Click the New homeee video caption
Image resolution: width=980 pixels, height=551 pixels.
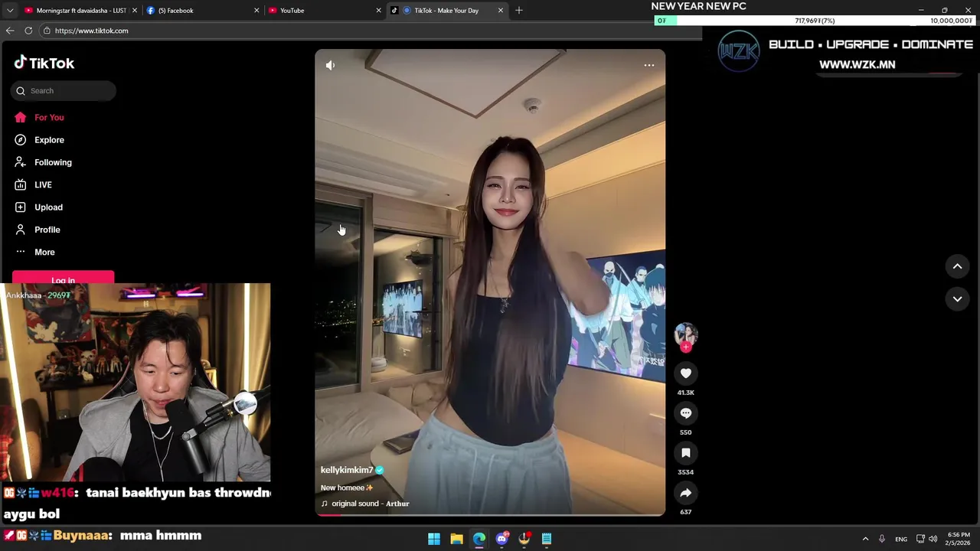tap(347, 487)
